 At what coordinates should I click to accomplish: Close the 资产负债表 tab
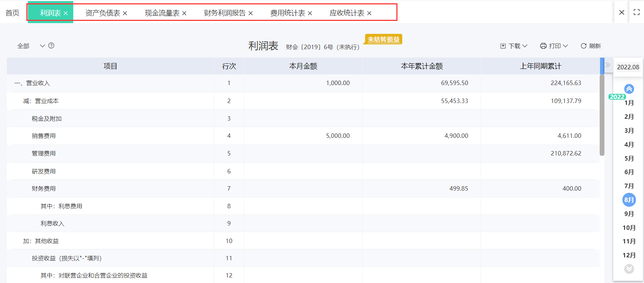click(x=125, y=14)
